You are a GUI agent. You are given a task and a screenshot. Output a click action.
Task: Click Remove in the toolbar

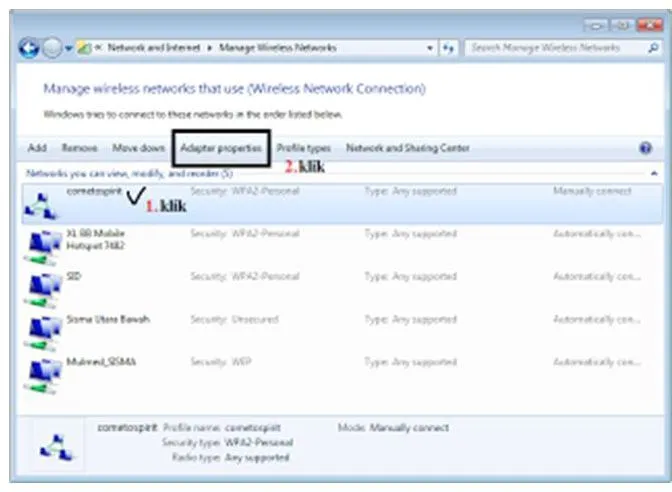coord(79,148)
